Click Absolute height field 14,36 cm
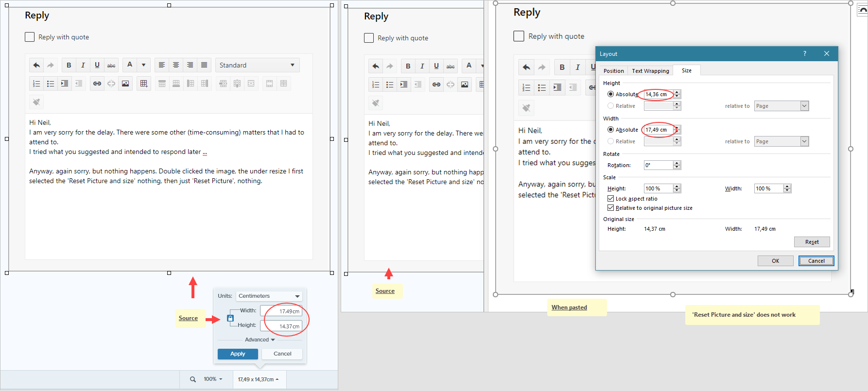Image resolution: width=868 pixels, height=391 pixels. pos(659,94)
